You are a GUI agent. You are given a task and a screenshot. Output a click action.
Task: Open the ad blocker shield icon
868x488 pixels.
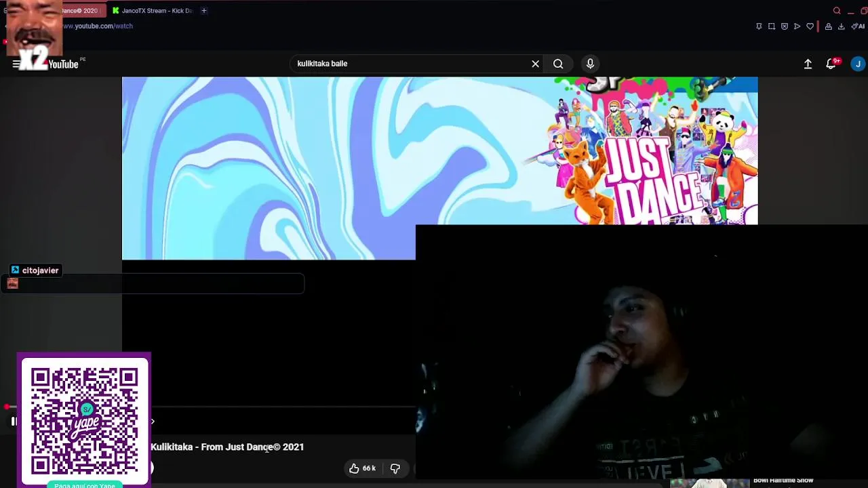(785, 26)
